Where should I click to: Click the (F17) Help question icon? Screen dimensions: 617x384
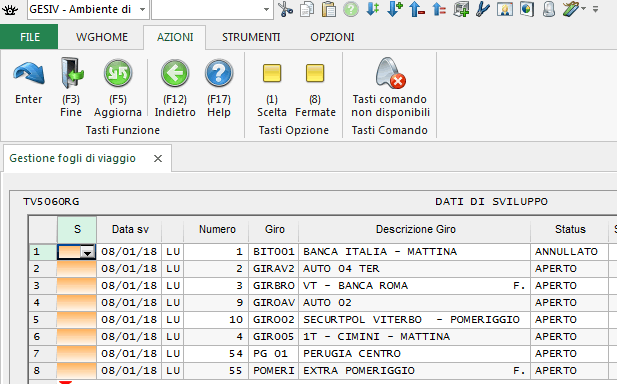click(x=219, y=73)
